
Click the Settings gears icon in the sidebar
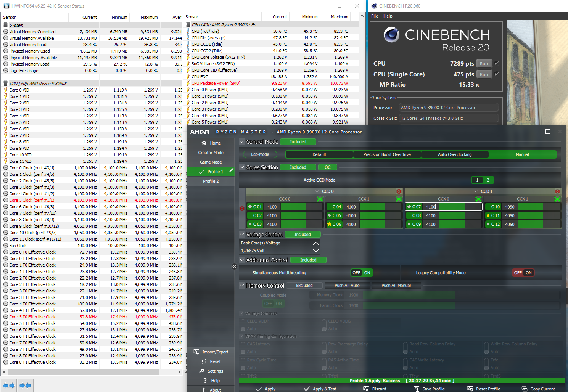pyautogui.click(x=202, y=371)
